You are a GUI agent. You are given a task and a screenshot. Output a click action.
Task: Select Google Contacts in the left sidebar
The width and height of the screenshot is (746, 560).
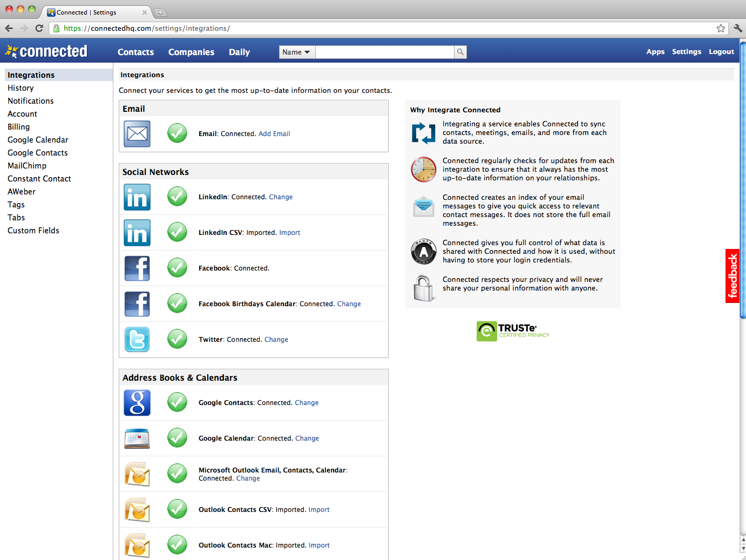coord(38,153)
